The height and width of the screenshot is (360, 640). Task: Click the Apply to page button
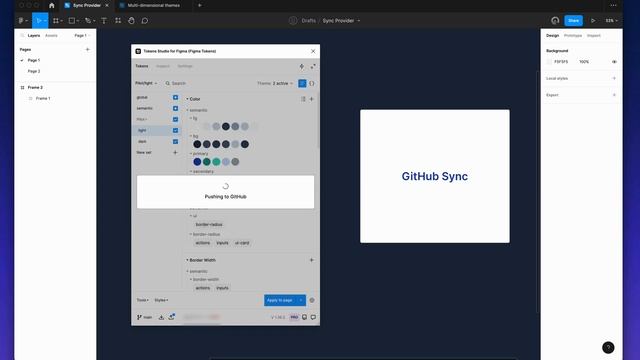coord(280,300)
